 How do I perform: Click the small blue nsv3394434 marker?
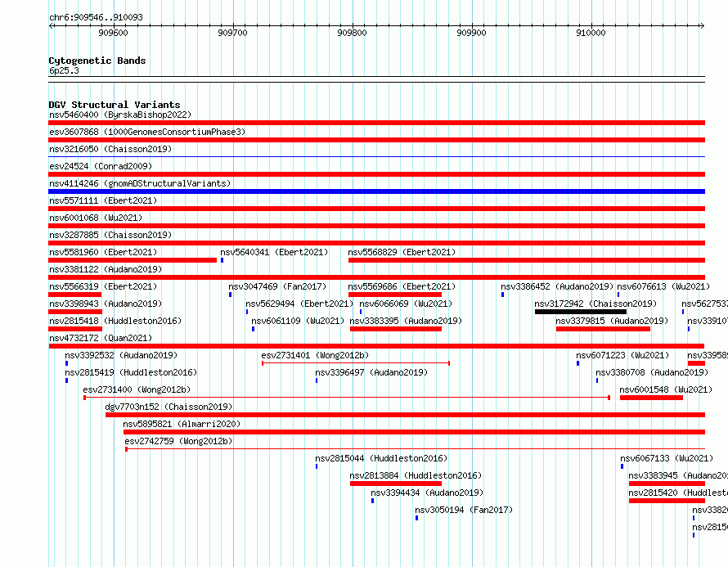373,501
